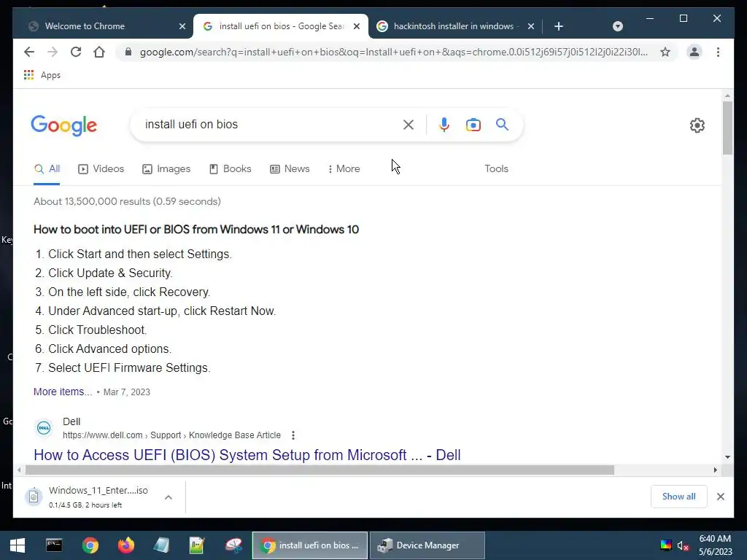This screenshot has width=747, height=560.
Task: Click the forward navigation arrow
Action: tap(53, 52)
